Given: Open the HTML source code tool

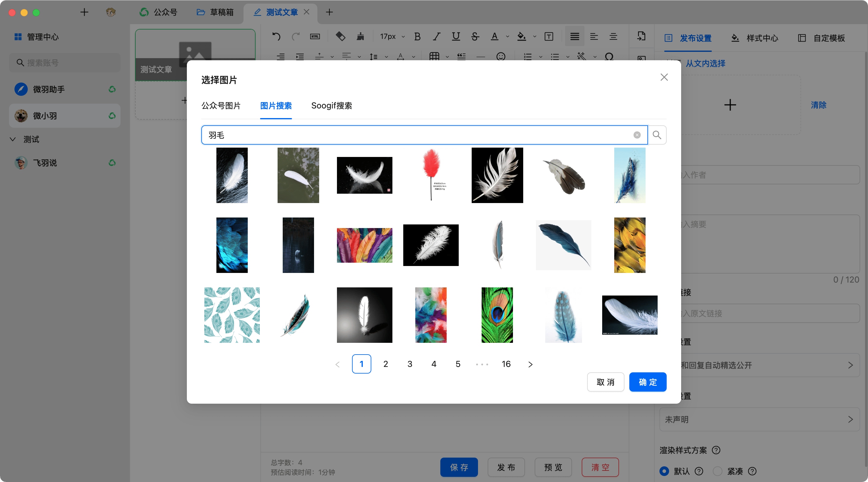Looking at the screenshot, I should point(315,36).
